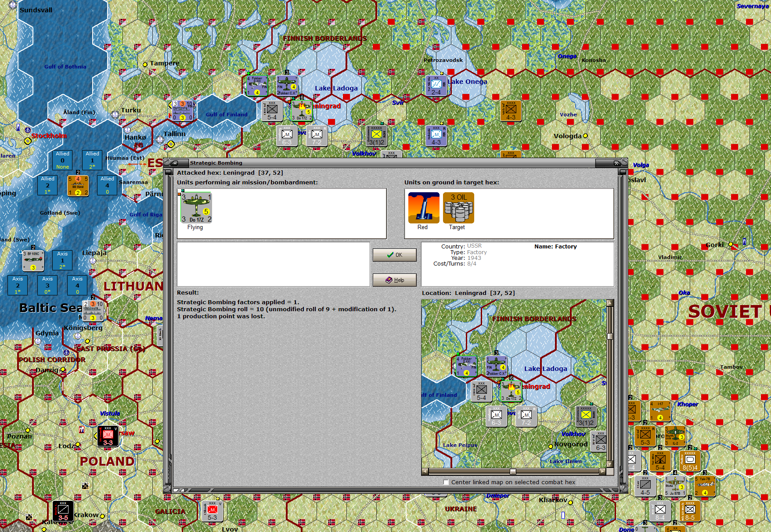
Task: Click the left title-bar button of Strategic Bombing
Action: [174, 163]
